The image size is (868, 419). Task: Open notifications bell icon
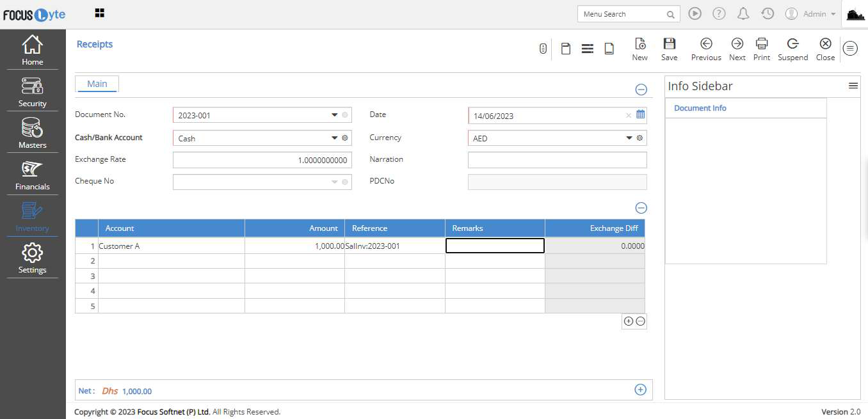743,13
